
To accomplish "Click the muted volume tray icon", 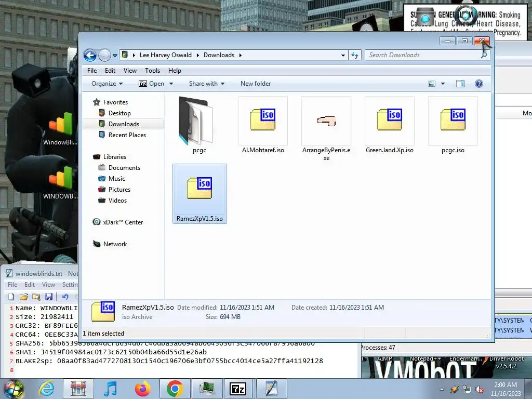I will 480,390.
